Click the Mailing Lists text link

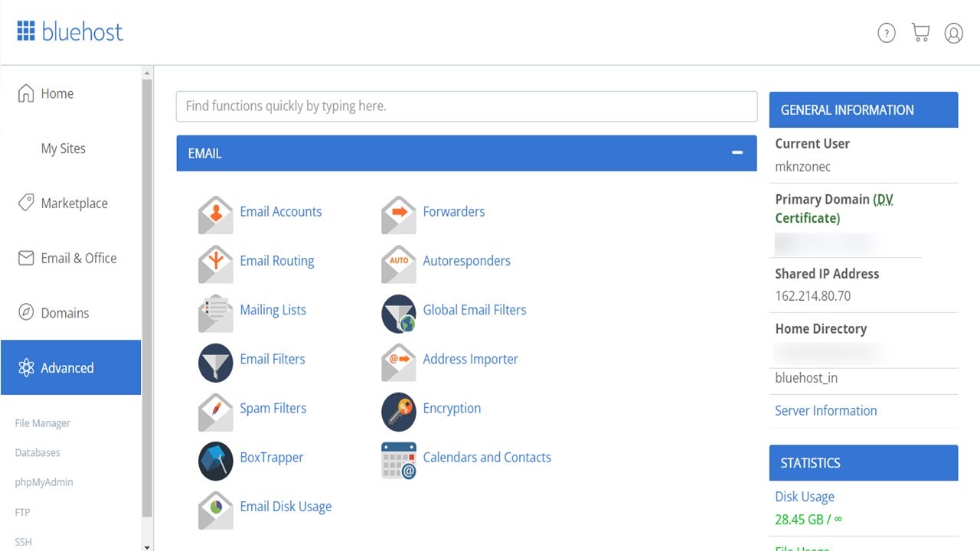coord(273,310)
